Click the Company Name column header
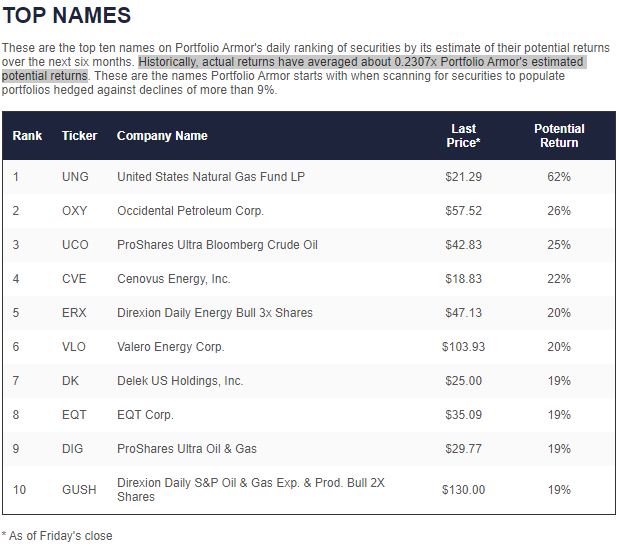619x546 pixels. (x=162, y=136)
